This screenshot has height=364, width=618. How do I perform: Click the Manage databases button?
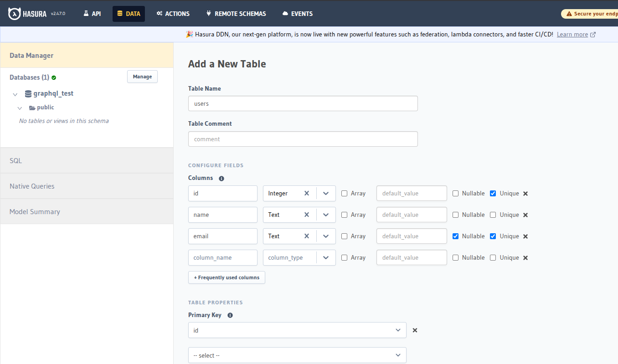click(142, 77)
